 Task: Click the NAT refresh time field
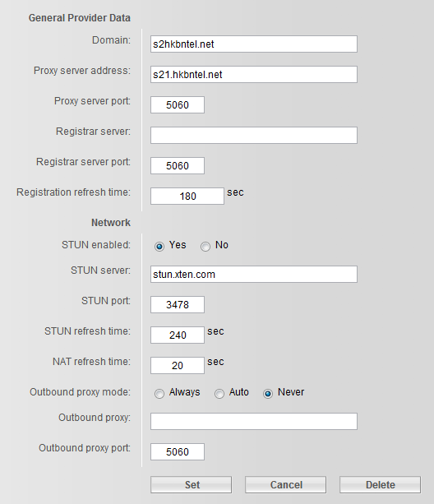click(178, 366)
